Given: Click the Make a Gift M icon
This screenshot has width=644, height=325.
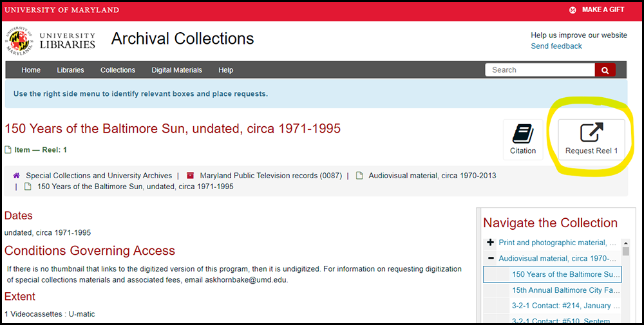Looking at the screenshot, I should pos(573,10).
